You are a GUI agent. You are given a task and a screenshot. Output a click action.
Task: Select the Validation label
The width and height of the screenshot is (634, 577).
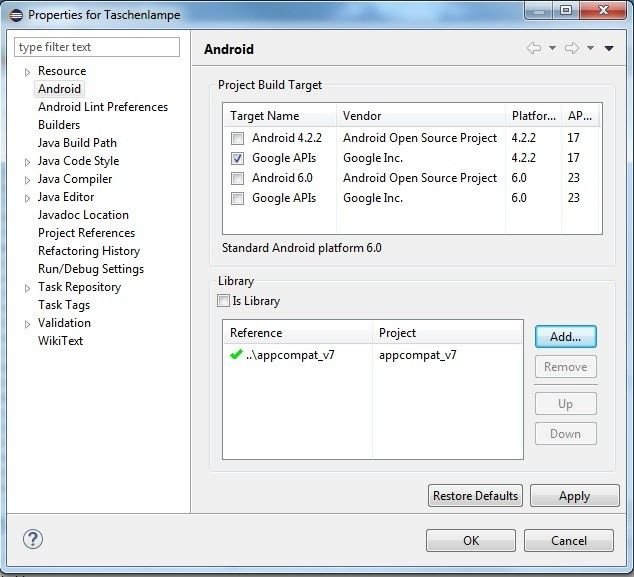tap(64, 323)
